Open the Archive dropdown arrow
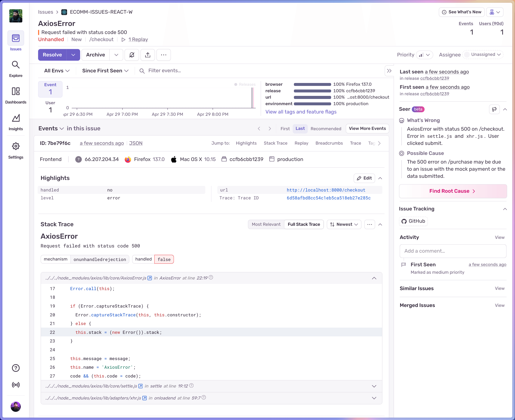The height and width of the screenshot is (420, 515). pos(116,55)
